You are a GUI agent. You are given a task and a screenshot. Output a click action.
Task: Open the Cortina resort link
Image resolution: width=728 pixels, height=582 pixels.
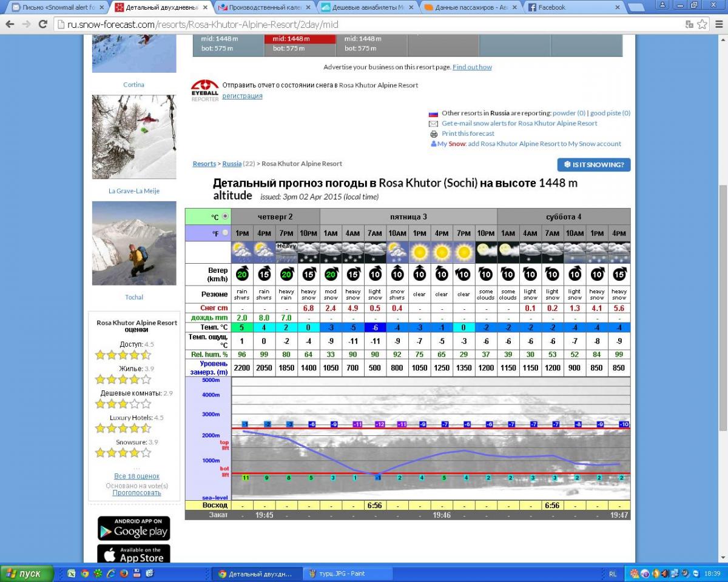click(133, 85)
